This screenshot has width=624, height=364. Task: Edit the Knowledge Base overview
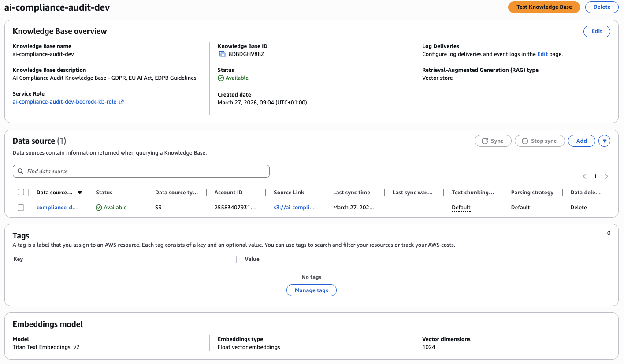point(597,31)
